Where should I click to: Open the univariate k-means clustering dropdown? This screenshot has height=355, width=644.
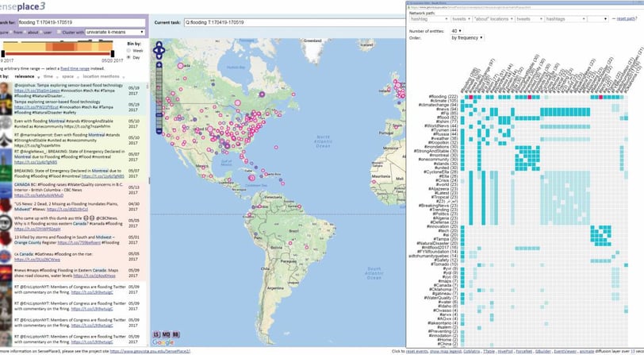point(115,32)
